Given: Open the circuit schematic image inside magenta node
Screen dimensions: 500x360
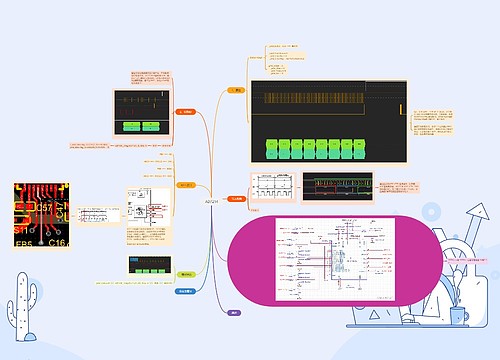Looking at the screenshot, I should click(335, 259).
